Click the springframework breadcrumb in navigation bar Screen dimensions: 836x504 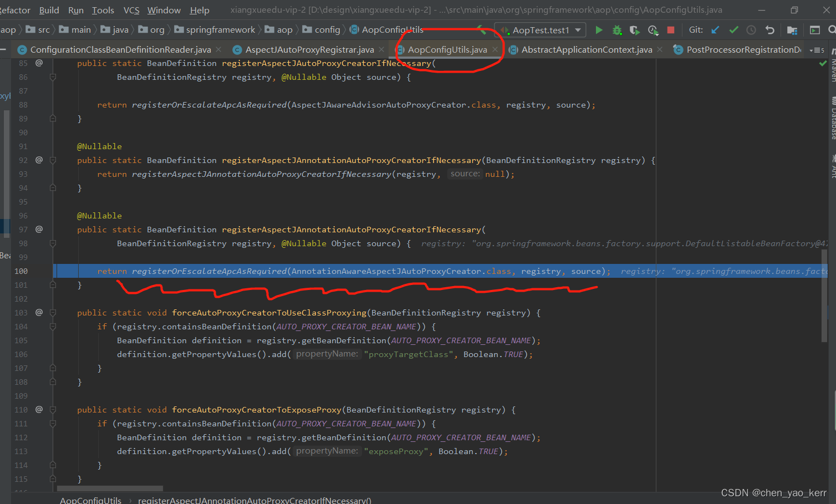(220, 30)
